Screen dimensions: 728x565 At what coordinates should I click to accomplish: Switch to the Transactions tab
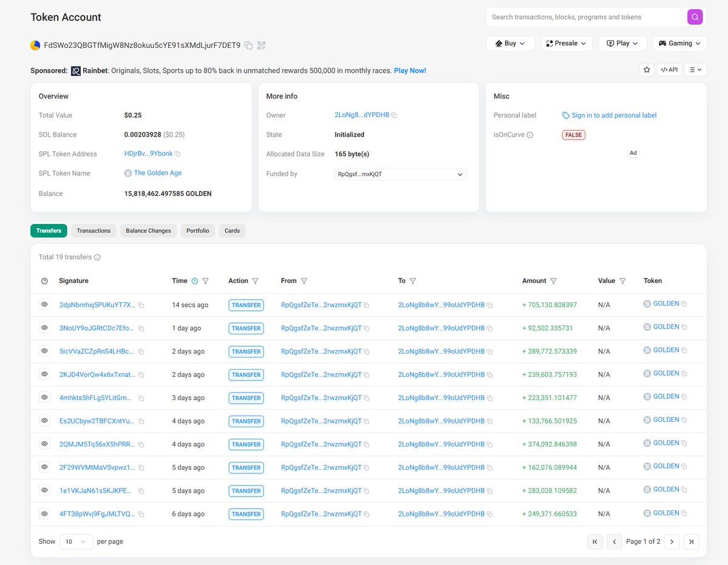93,231
